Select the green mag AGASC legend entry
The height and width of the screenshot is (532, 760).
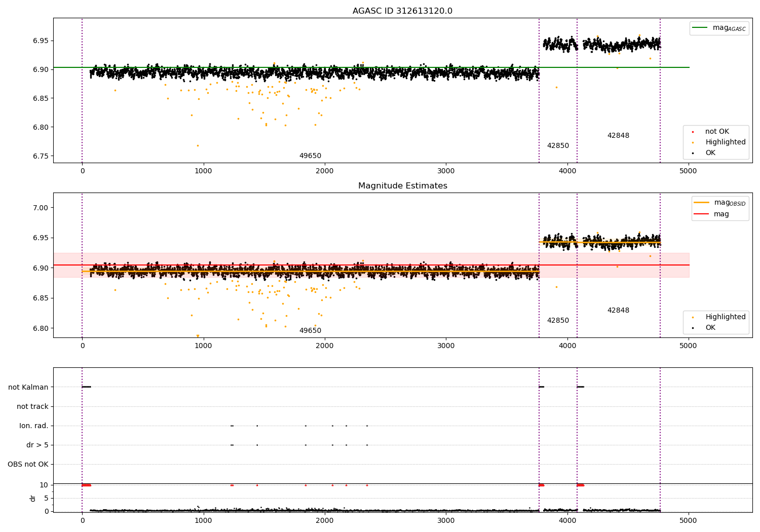[719, 28]
